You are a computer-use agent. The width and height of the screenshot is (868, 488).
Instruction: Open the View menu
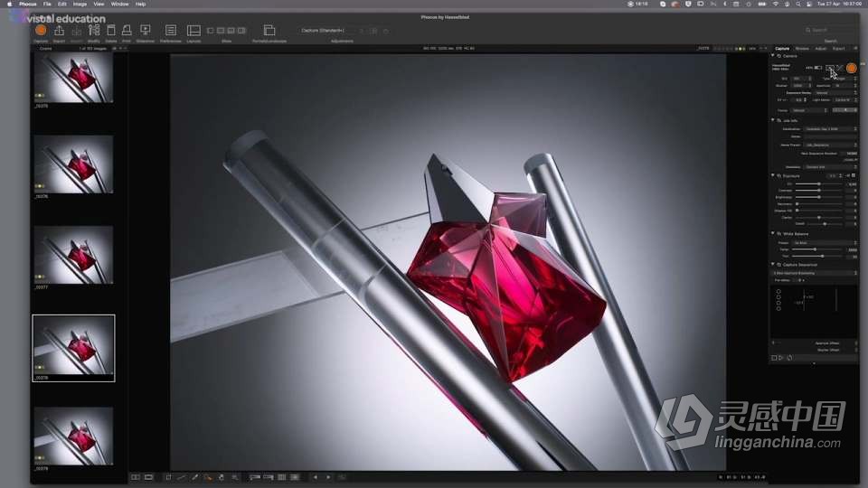coord(99,4)
